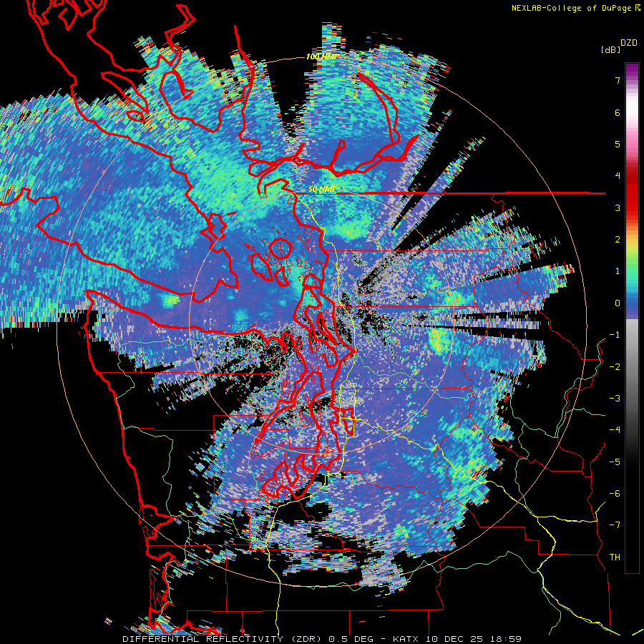Screen dimensions: 644x644
Task: Click the -2 value on color scale
Action: (x=615, y=367)
